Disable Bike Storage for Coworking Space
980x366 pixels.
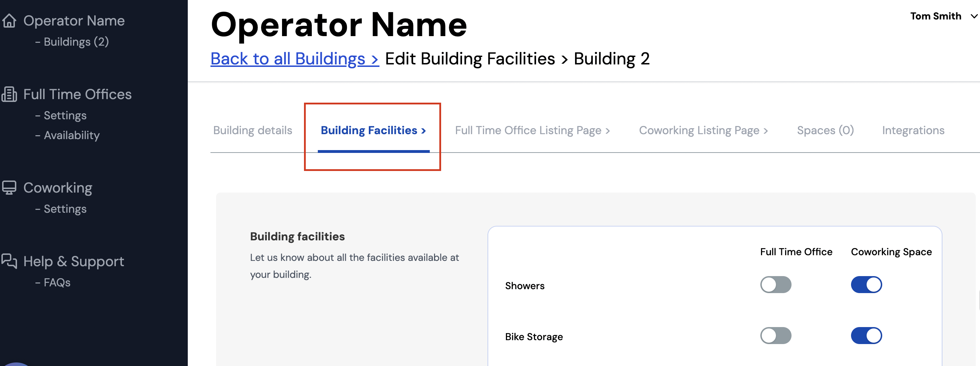pos(866,335)
